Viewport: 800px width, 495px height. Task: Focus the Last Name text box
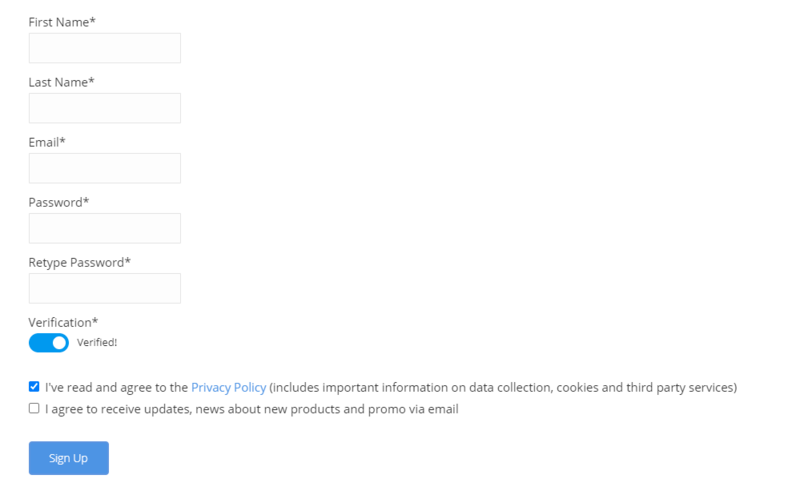click(x=105, y=108)
